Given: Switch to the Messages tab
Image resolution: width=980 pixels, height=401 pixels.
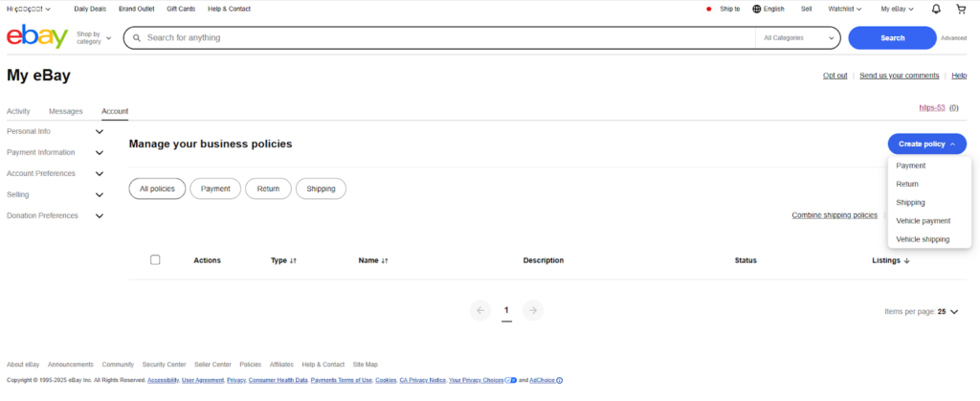Looking at the screenshot, I should pos(66,111).
